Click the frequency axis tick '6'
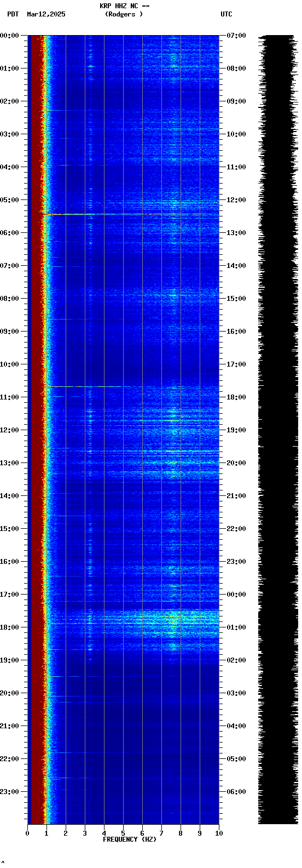Viewport: 302px width, 868px height. pos(142,833)
